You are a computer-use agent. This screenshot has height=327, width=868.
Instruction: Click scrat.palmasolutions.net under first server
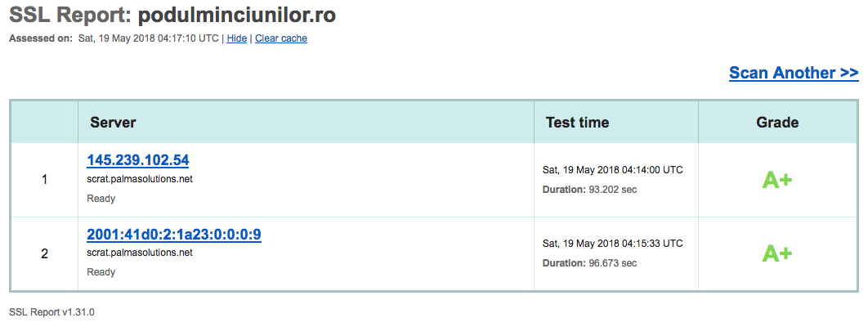pyautogui.click(x=140, y=179)
